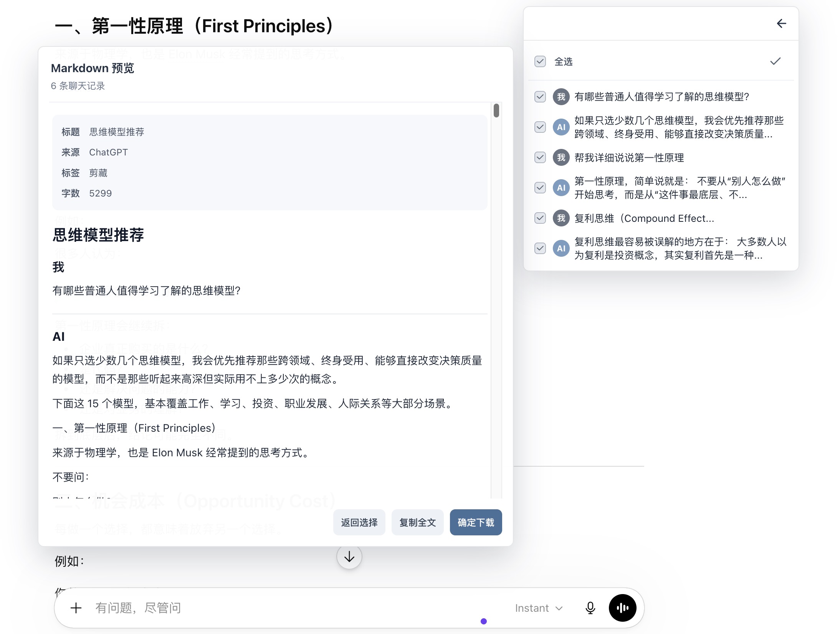Click the 思维模型推荐 preview heading

click(x=98, y=234)
